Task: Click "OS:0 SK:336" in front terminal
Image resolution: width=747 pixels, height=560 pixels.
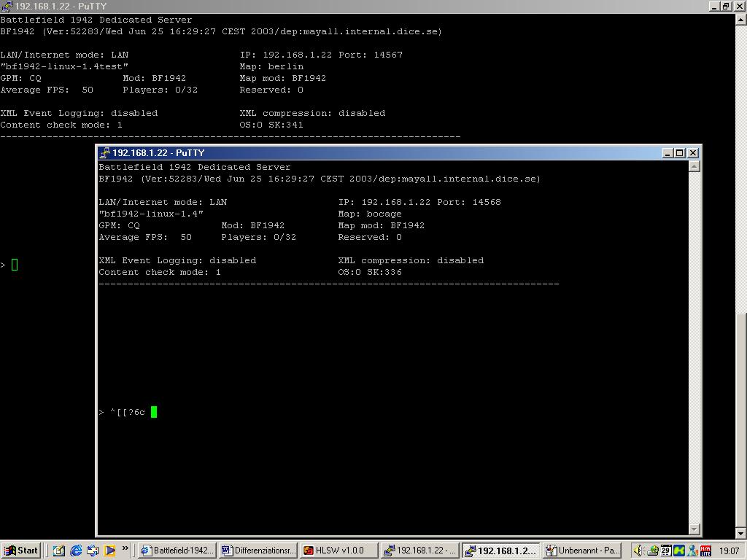Action: [x=370, y=273]
